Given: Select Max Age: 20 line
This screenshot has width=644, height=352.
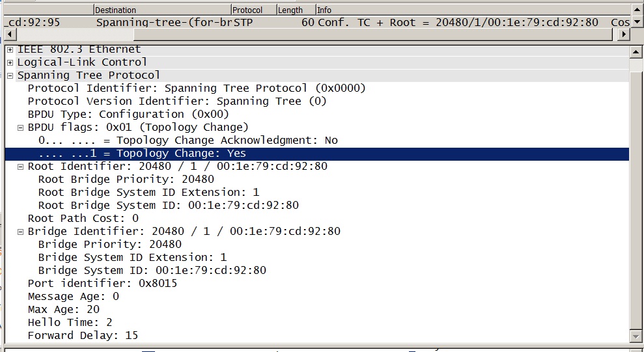Looking at the screenshot, I should point(64,310).
